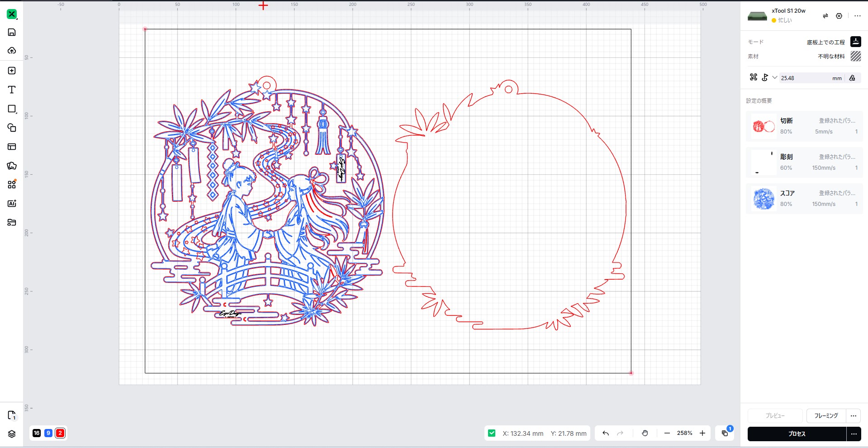Click the save project icon
The height and width of the screenshot is (448, 868).
(x=12, y=32)
